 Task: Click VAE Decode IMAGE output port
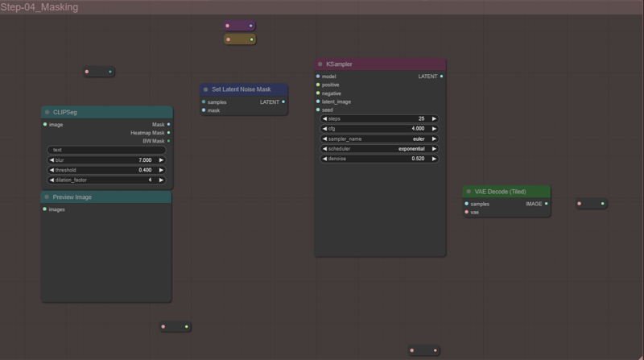[547, 204]
